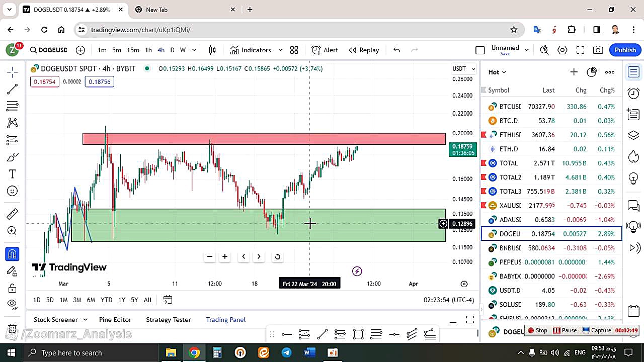The image size is (644, 362).
Task: Open the Chrome tab search dropdown
Action: tap(9, 10)
